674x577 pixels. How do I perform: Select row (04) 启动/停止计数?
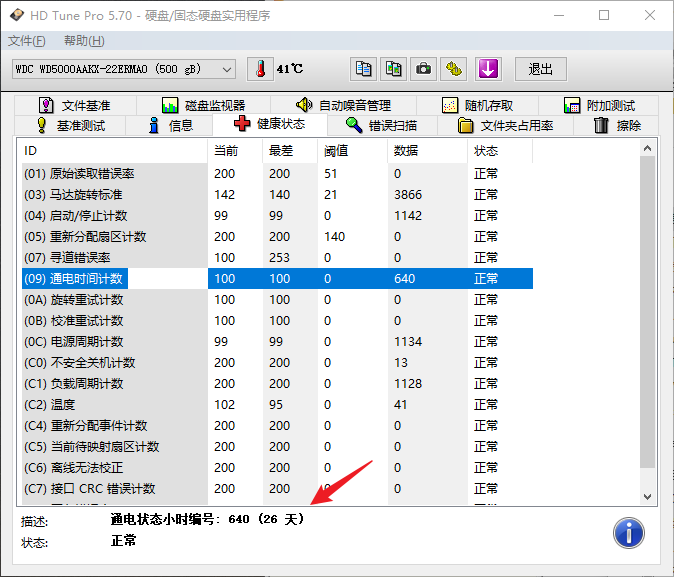pyautogui.click(x=277, y=216)
